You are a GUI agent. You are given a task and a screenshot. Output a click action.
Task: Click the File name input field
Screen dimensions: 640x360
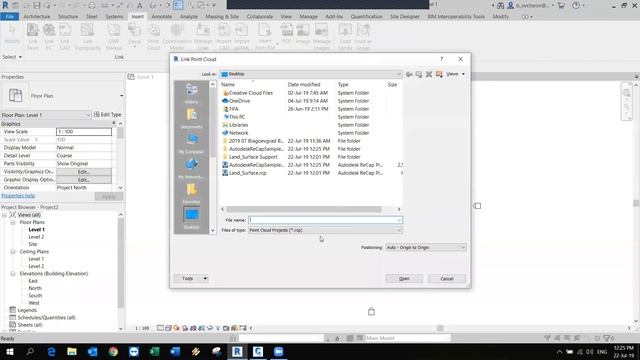(325, 220)
